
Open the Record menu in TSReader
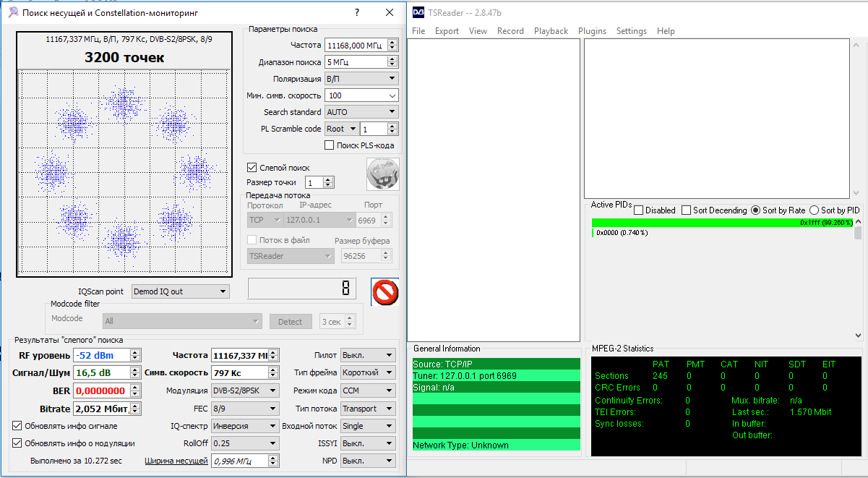510,31
